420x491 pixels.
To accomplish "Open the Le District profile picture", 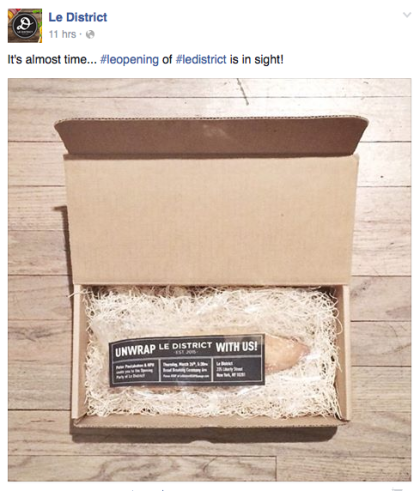I will [x=25, y=26].
